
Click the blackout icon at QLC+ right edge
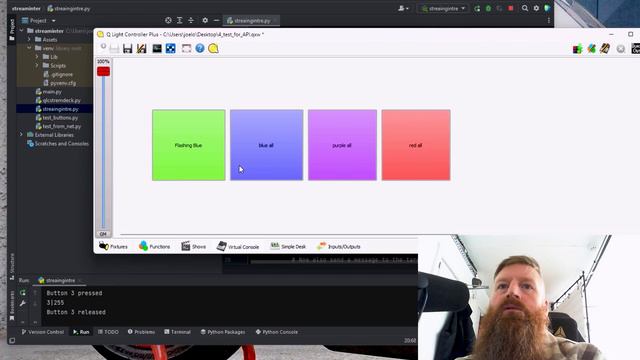tap(636, 49)
